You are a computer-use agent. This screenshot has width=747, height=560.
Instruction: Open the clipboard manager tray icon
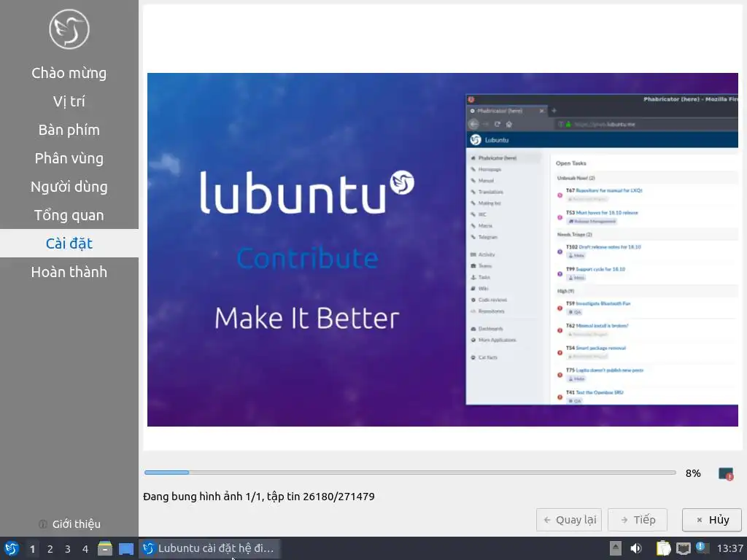pos(663,548)
